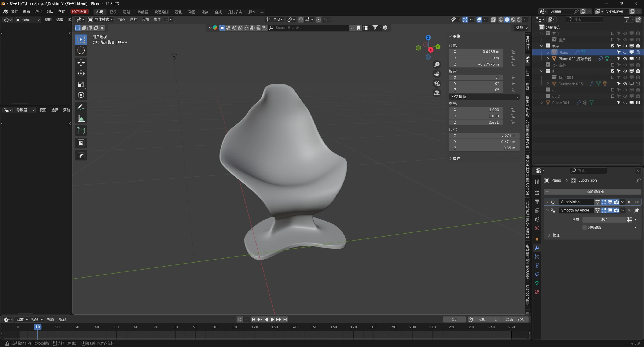The image size is (644, 347).
Task: Jump to the timeline start frame
Action: [x=253, y=319]
